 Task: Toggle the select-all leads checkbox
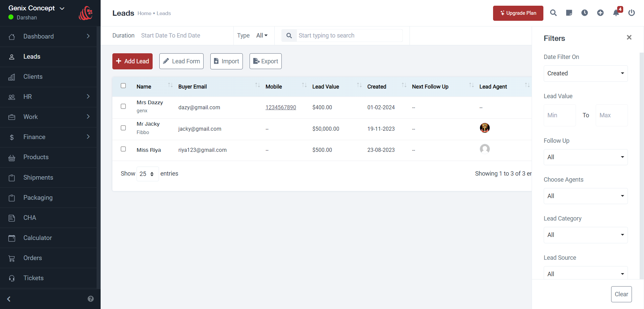[123, 86]
